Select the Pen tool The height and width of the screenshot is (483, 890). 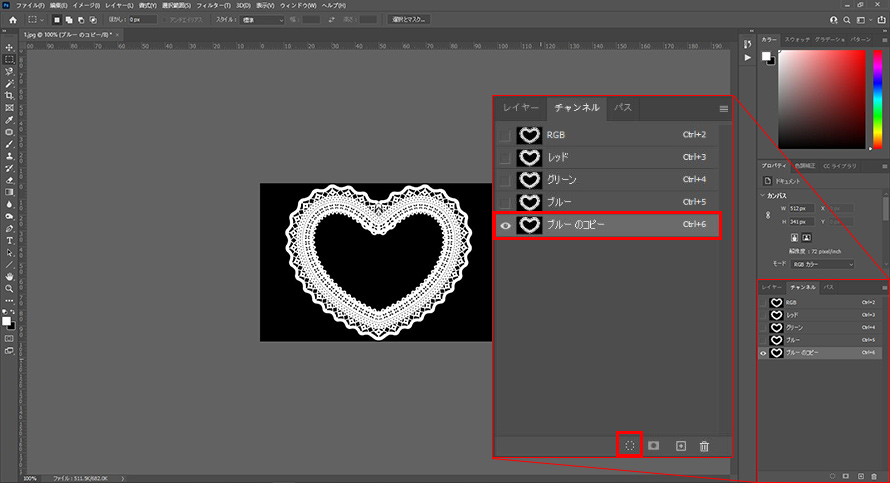pos(9,228)
